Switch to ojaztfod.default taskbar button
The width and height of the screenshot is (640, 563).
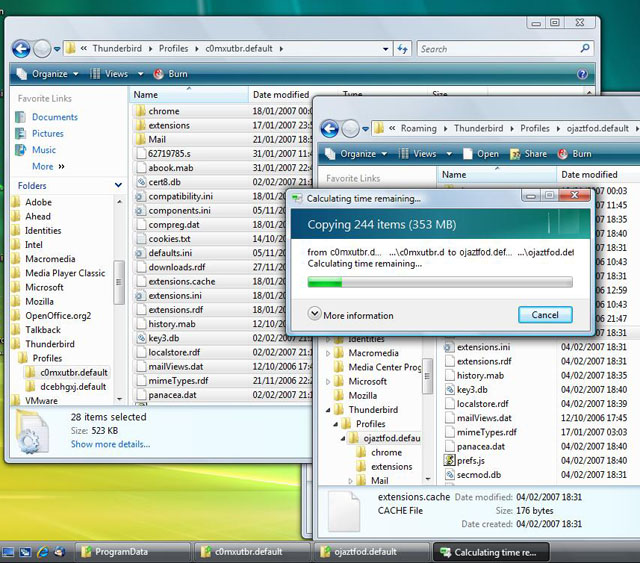click(x=371, y=552)
